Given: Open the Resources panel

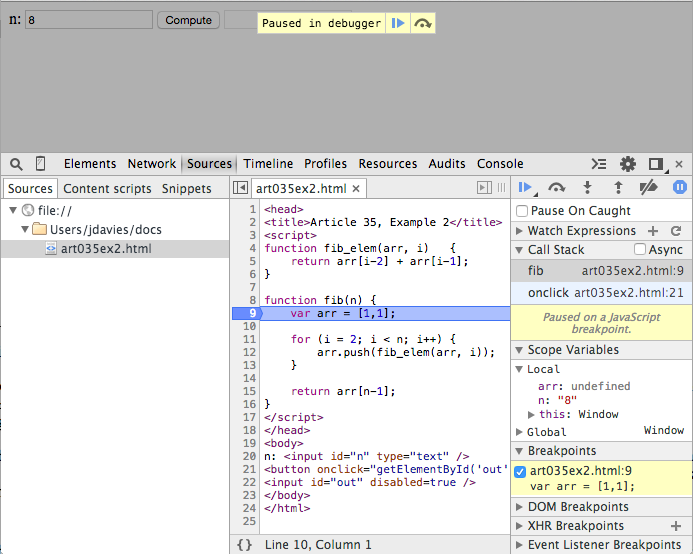Looking at the screenshot, I should (388, 164).
